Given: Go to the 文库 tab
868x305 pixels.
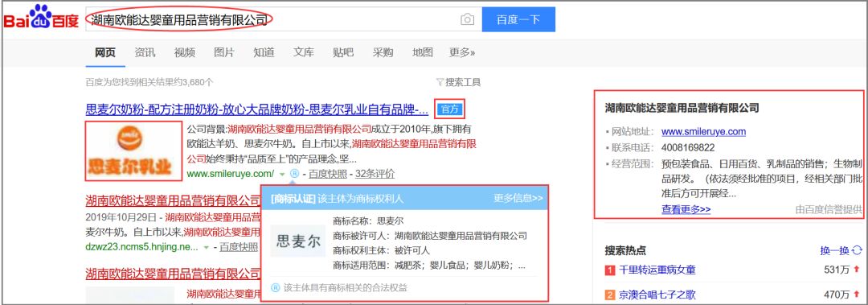Looking at the screenshot, I should coord(304,52).
